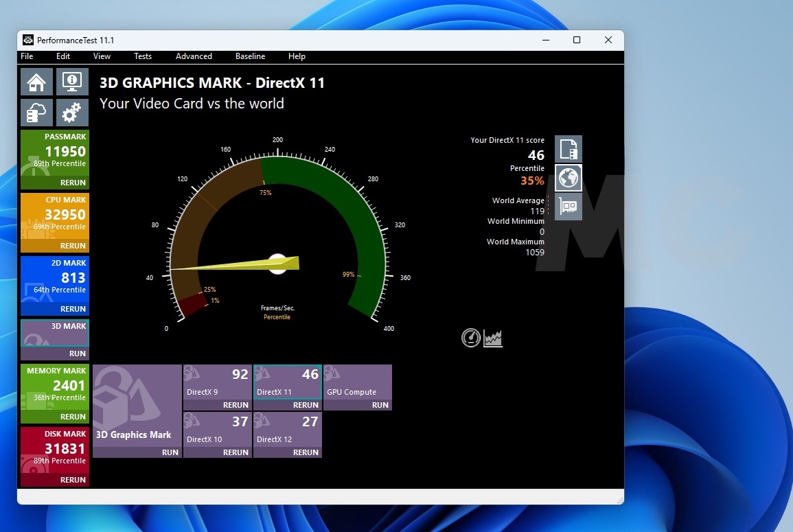Click the Your Video Card vs the world subtitle

tap(192, 104)
